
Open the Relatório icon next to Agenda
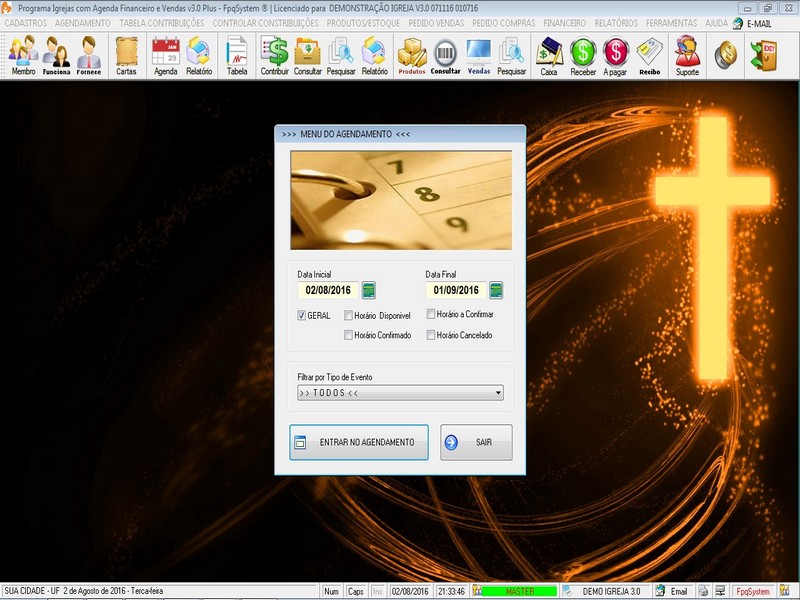[199, 56]
